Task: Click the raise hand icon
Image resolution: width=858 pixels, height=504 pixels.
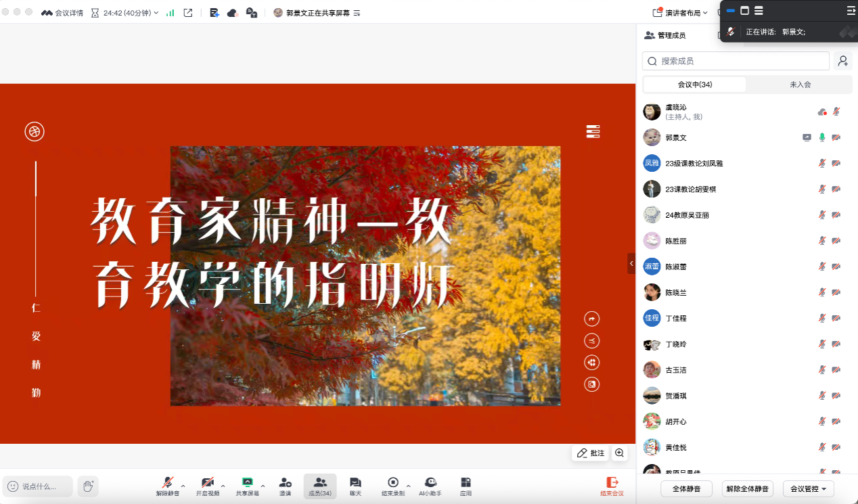Action: pos(88,486)
